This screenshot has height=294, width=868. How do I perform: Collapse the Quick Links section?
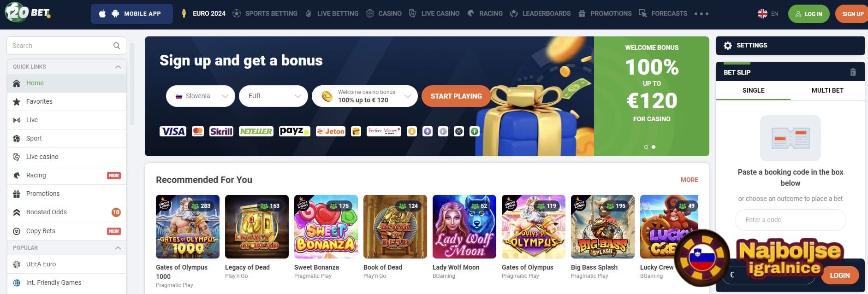tap(118, 67)
